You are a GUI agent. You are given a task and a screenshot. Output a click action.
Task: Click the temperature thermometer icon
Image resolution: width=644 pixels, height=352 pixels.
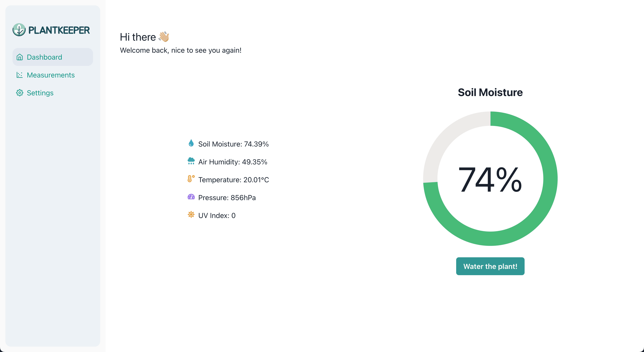click(191, 179)
